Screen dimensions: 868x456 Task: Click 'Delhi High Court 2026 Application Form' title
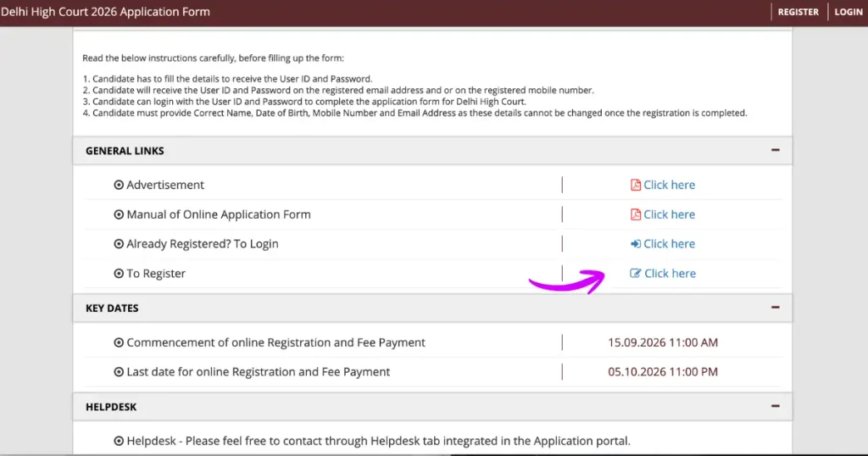[x=105, y=12]
